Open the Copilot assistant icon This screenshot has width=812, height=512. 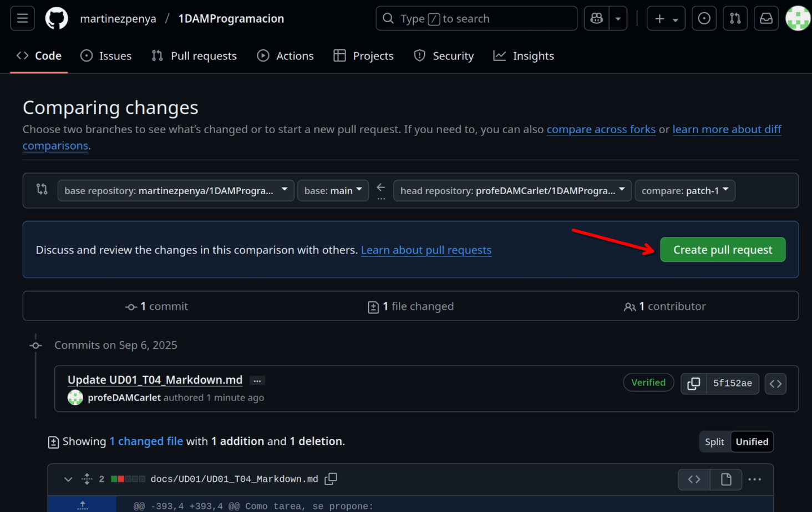(596, 18)
